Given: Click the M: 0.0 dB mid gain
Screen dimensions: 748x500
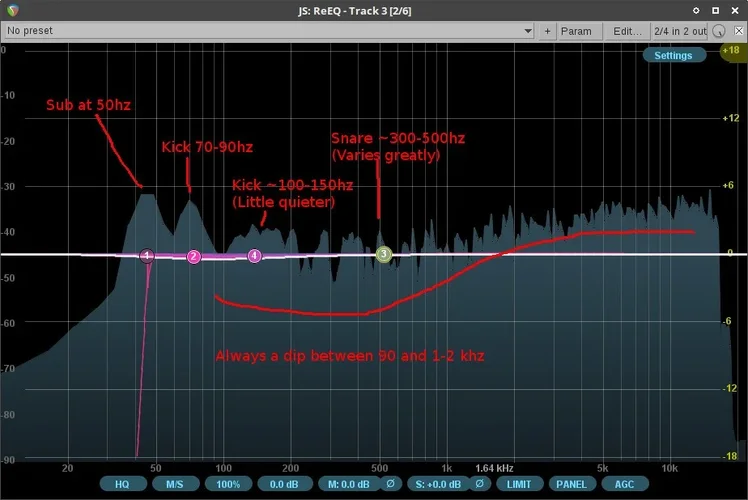Looking at the screenshot, I should [349, 484].
